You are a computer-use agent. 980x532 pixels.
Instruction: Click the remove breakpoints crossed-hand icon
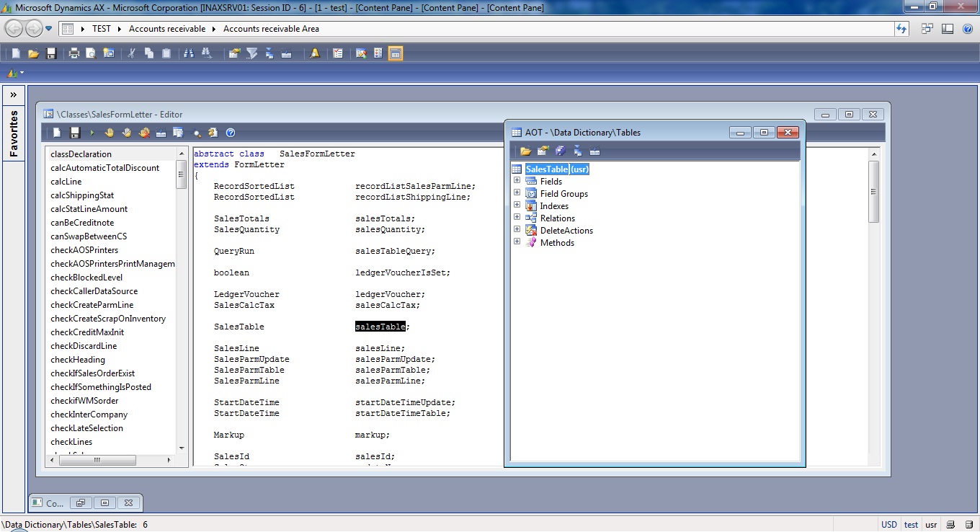pyautogui.click(x=143, y=133)
